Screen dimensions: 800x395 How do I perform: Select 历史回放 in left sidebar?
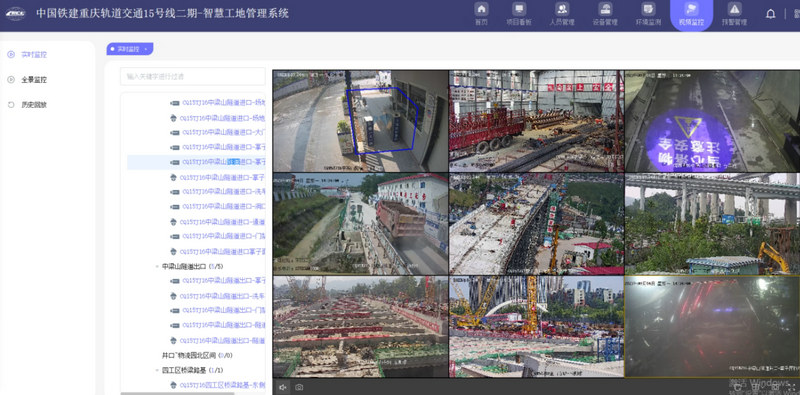point(34,105)
